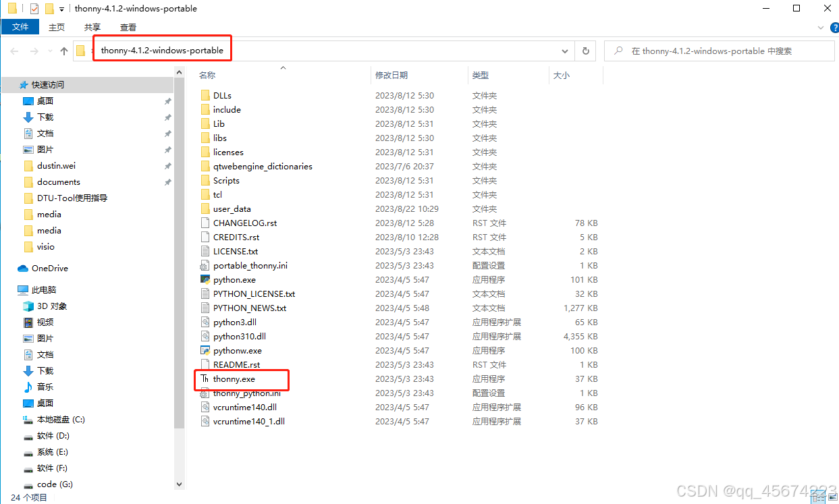
Task: Sort files by 类型 column header
Action: pos(481,75)
